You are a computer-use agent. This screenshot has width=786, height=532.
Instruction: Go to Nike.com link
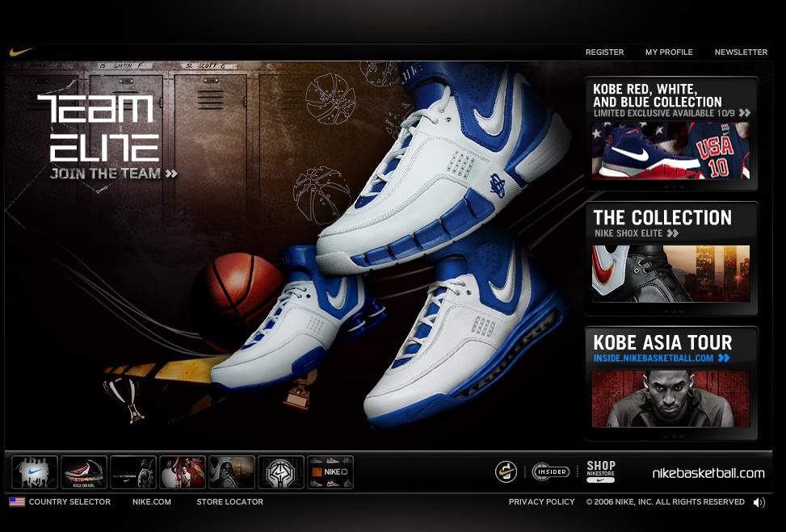tap(151, 501)
